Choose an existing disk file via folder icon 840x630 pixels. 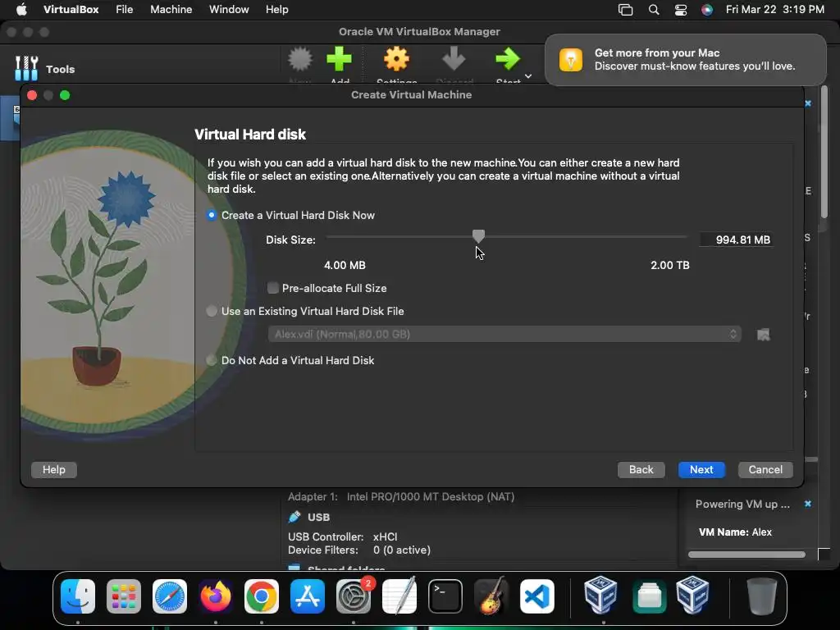[x=764, y=335]
